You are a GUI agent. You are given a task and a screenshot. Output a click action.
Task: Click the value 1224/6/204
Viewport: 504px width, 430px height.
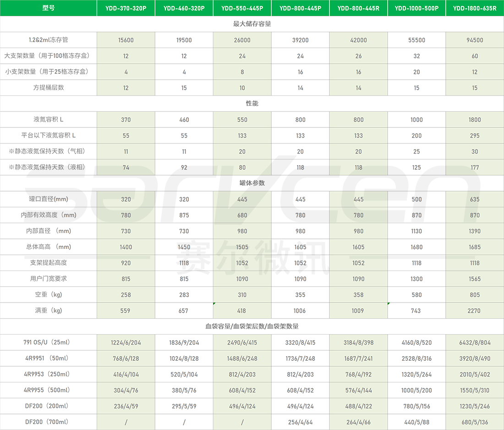coord(126,342)
